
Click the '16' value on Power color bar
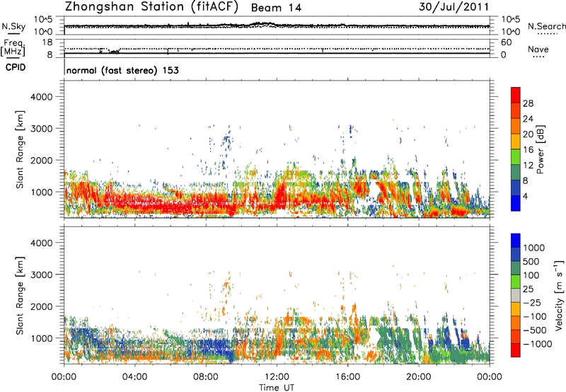click(528, 150)
